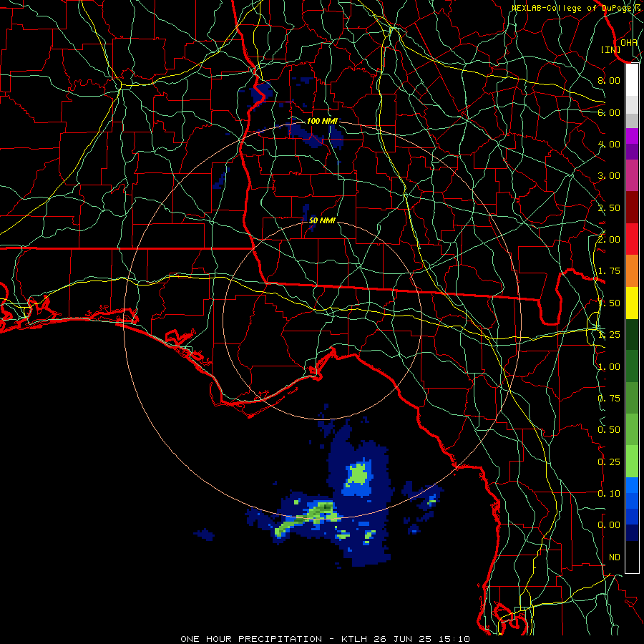This screenshot has width=644, height=644.
Task: Select the bright magenta legend color block
Action: (632, 136)
